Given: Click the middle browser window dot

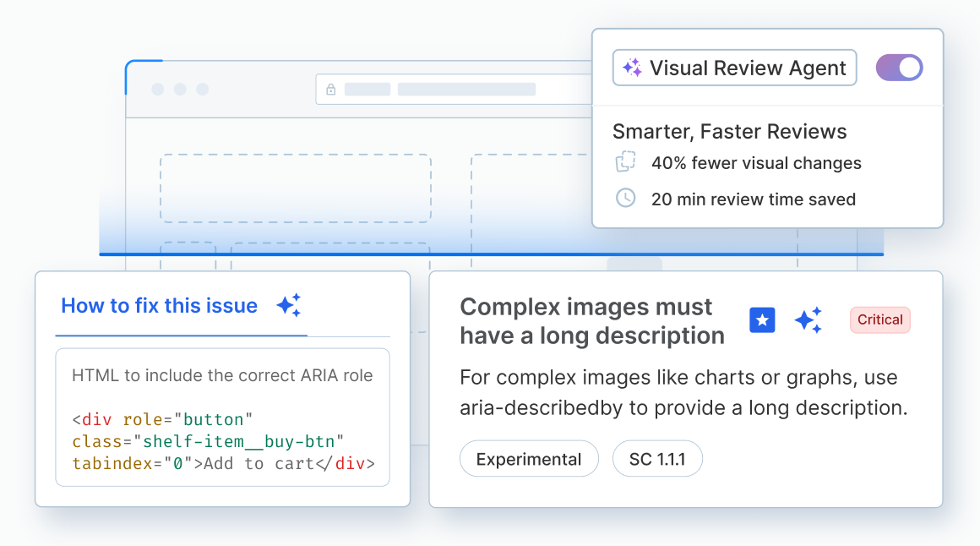Looking at the screenshot, I should [179, 88].
